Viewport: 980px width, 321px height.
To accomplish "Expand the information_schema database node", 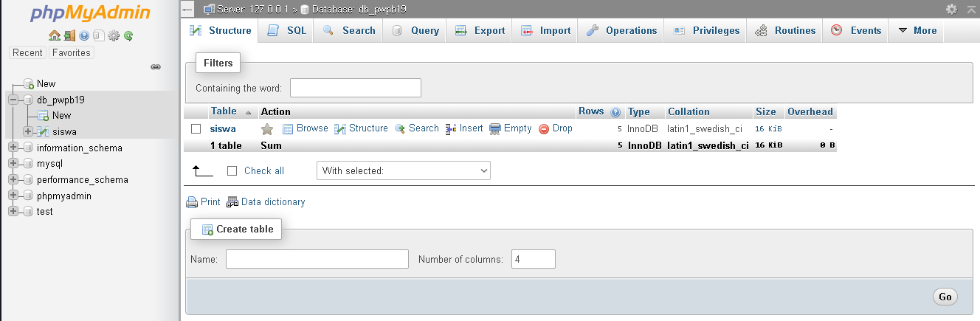I will 13,148.
